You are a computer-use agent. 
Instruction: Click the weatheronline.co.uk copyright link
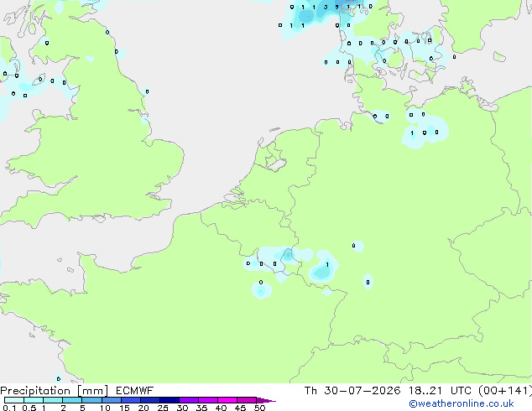point(462,403)
